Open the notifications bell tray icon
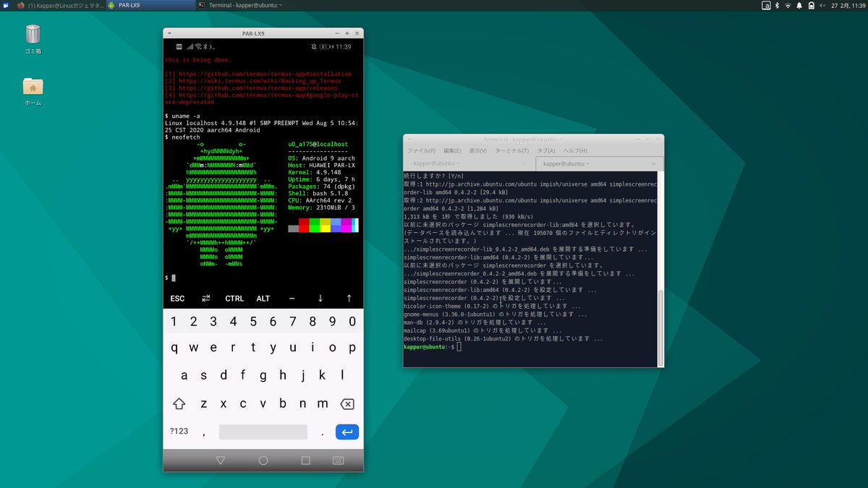 click(801, 5)
